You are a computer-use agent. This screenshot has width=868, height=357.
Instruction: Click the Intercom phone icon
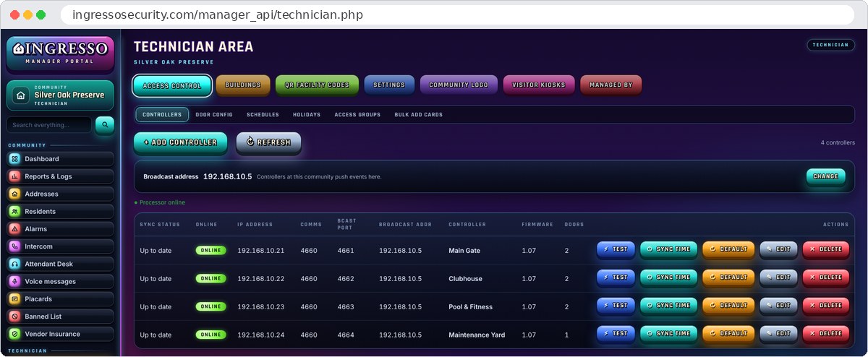coord(14,246)
